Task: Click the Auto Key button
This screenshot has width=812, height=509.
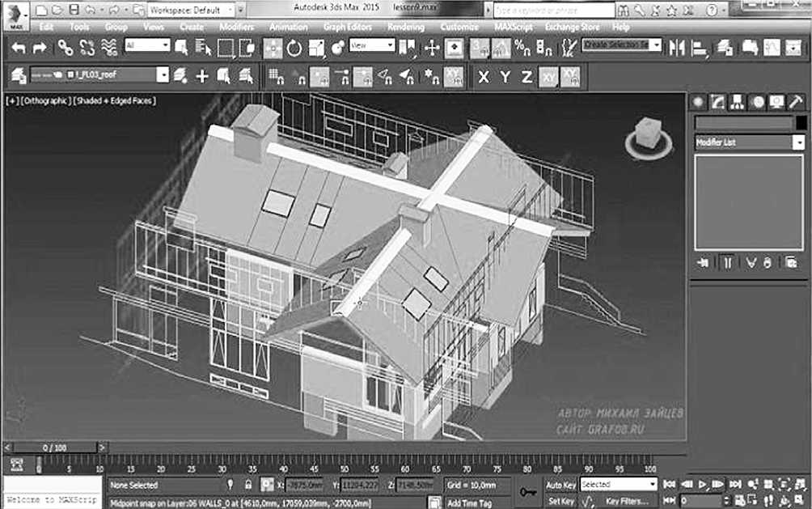Action: point(560,486)
